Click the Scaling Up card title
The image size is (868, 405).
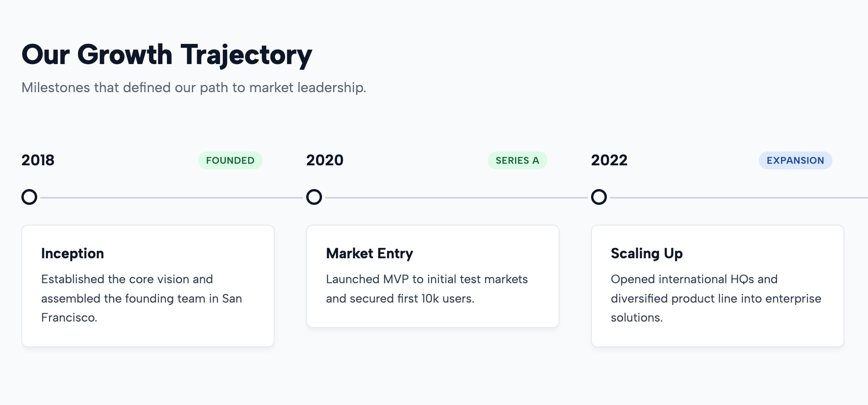click(x=647, y=254)
